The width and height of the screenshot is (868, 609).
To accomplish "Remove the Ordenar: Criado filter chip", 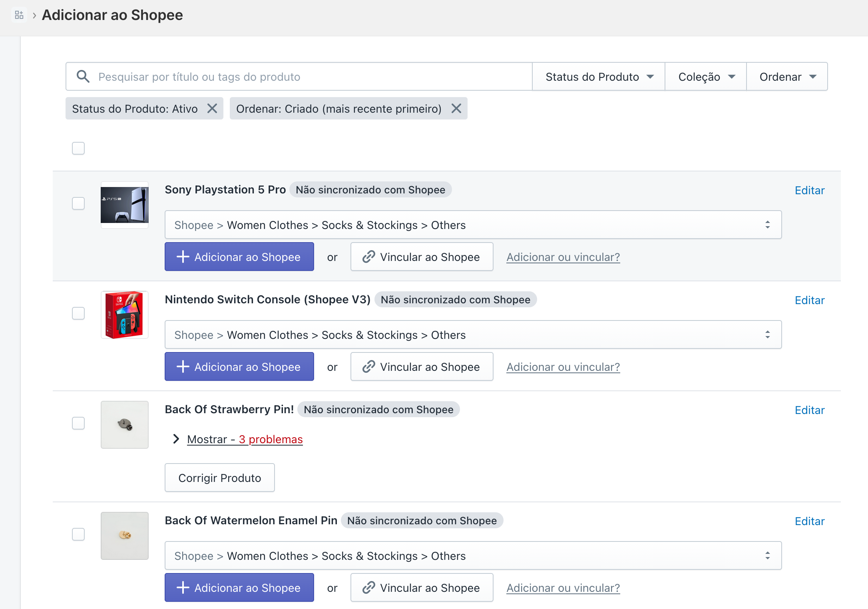I will (456, 108).
